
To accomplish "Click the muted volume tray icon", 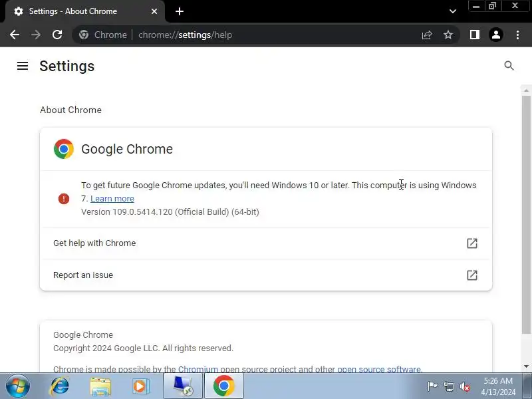I will pos(464,386).
